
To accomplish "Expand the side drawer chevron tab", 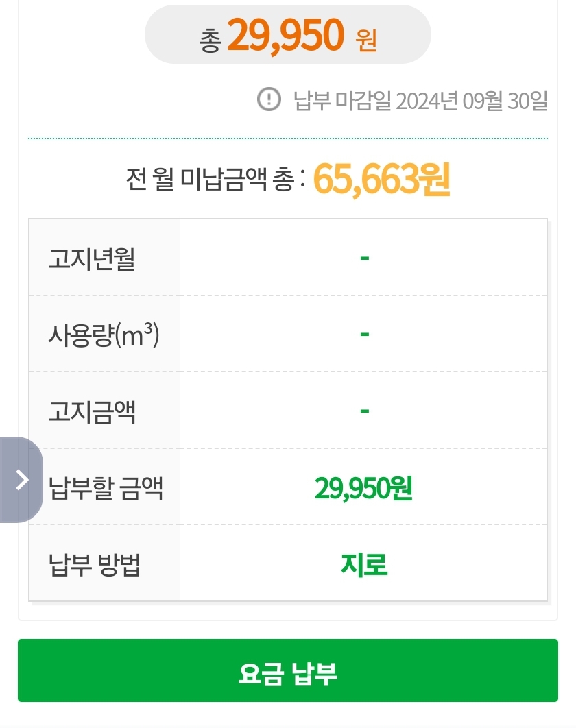I will (21, 480).
